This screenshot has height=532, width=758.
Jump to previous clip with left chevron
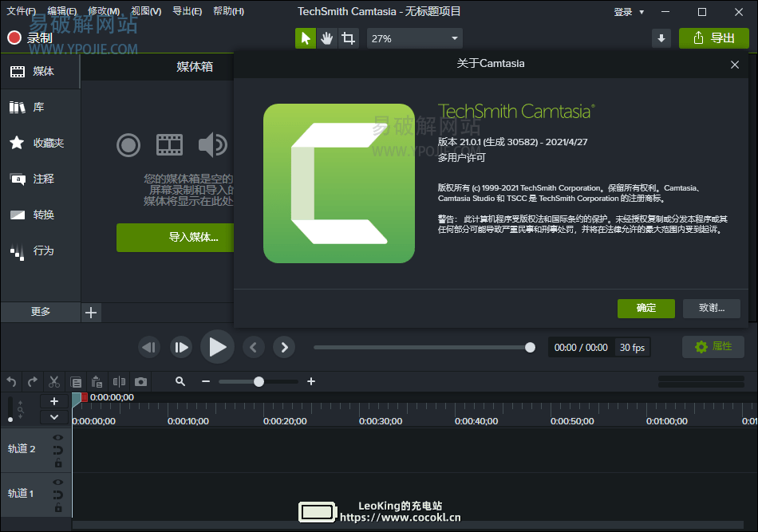(253, 348)
